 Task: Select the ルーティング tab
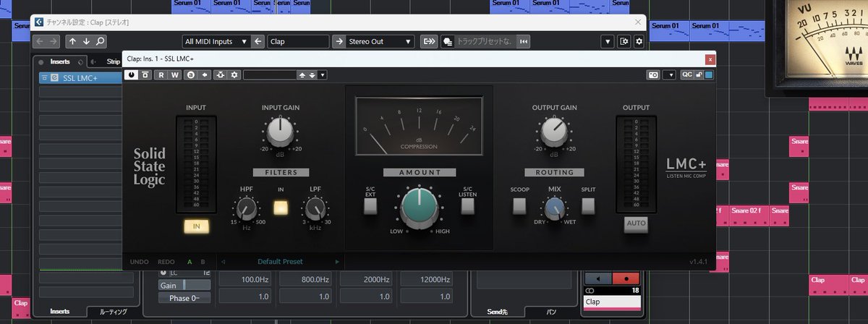(x=112, y=312)
